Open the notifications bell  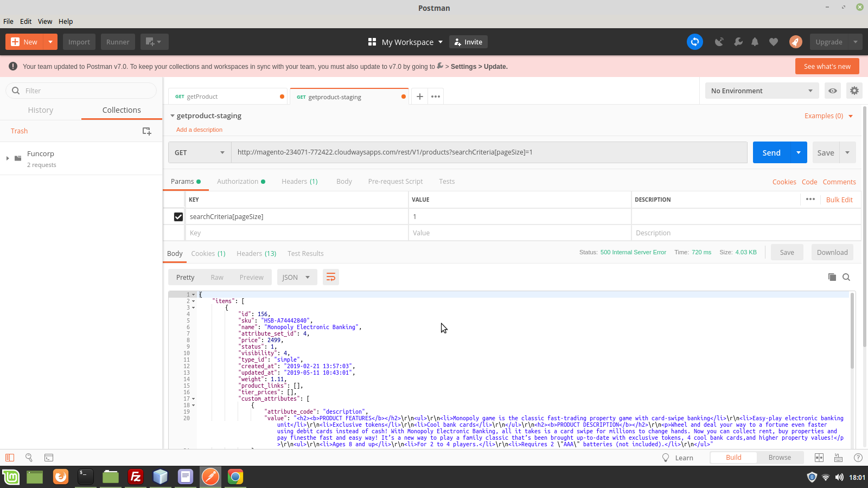tap(755, 42)
